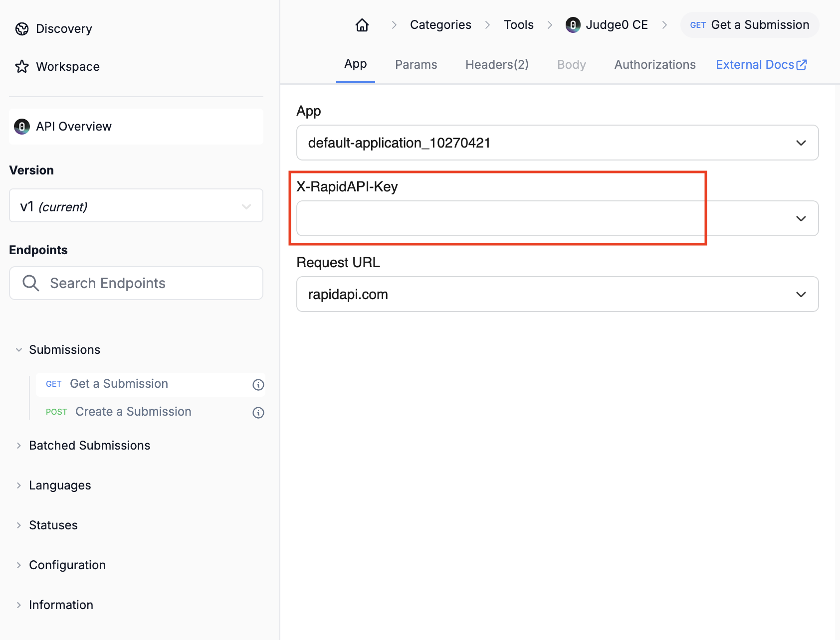Image resolution: width=840 pixels, height=640 pixels.
Task: Open Judge0 CE in the breadcrumb
Action: (x=607, y=25)
